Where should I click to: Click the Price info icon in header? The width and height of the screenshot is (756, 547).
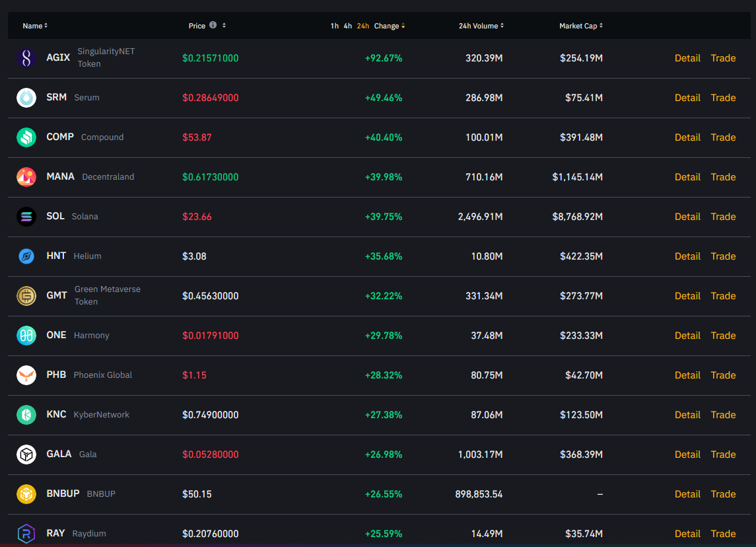click(x=213, y=25)
